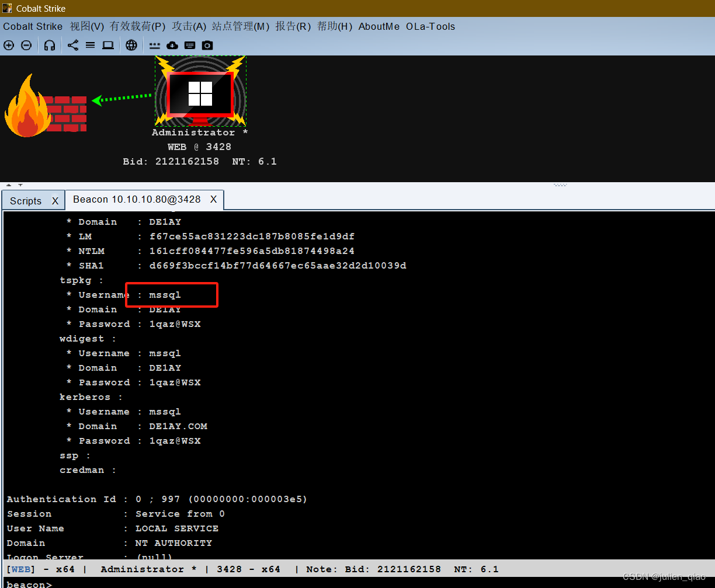Click the beacon> command input field

coord(357,583)
